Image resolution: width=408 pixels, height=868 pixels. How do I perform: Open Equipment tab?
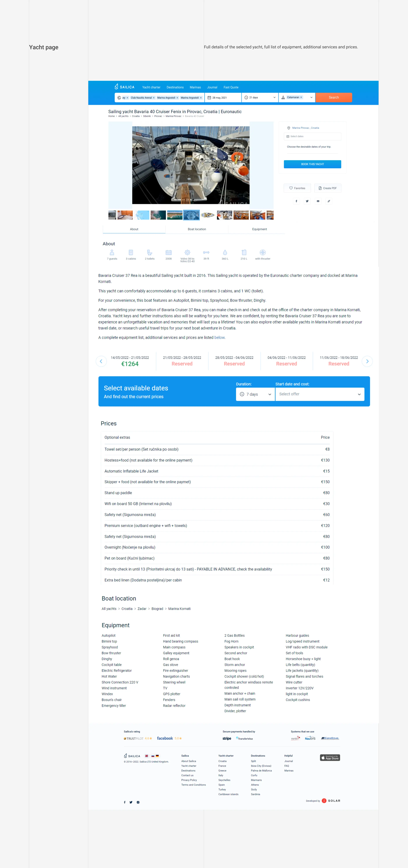[259, 229]
